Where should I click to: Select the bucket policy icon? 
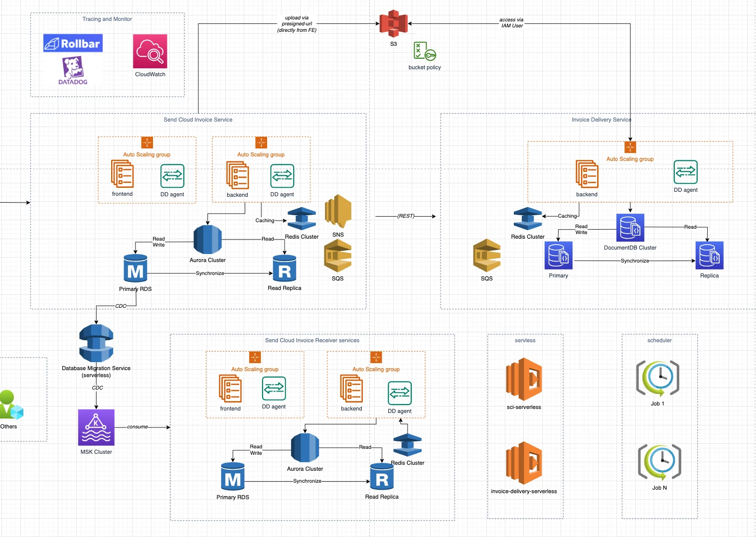tap(425, 51)
